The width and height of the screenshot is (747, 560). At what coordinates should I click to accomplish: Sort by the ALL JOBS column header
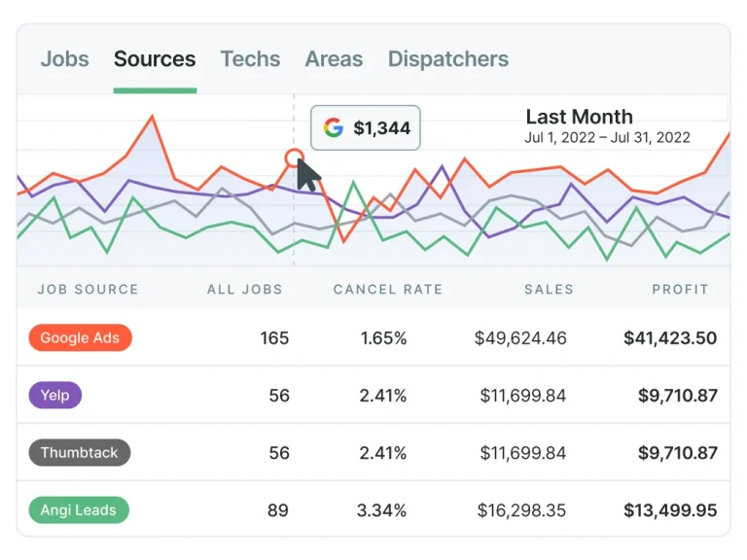pos(245,289)
